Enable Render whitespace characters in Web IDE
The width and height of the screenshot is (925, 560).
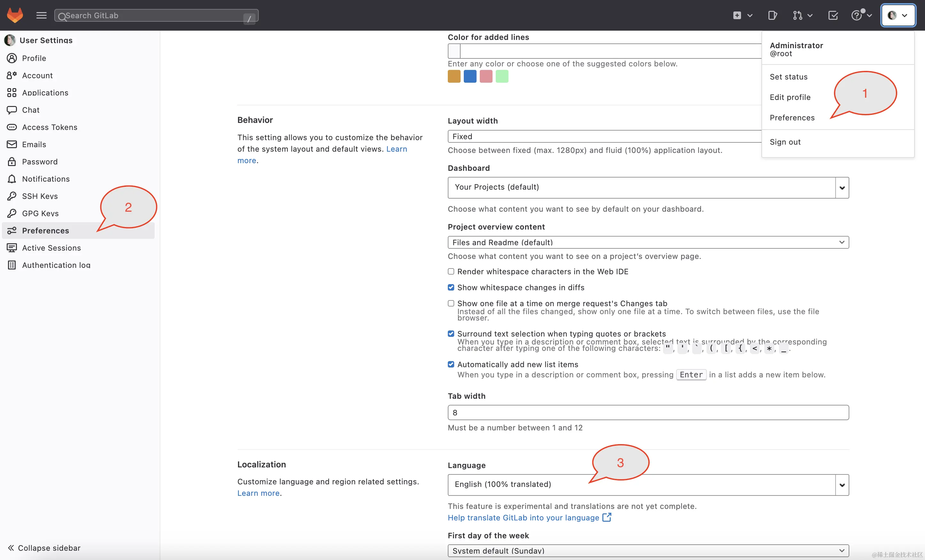coord(451,271)
